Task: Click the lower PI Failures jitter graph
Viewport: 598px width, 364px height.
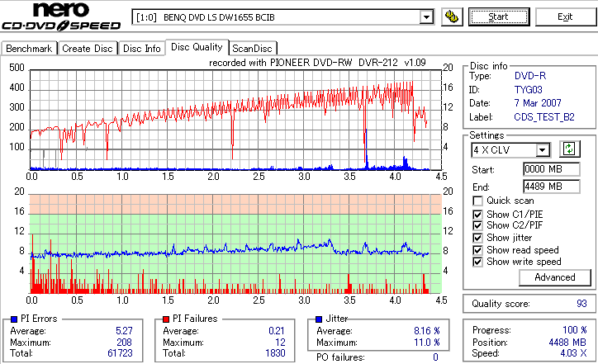Action: click(235, 243)
